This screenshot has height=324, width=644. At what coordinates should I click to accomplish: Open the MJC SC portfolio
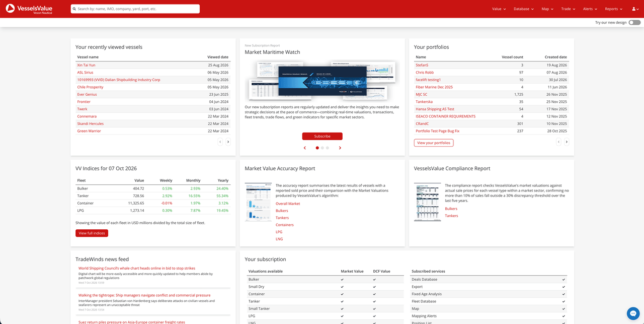(422, 94)
